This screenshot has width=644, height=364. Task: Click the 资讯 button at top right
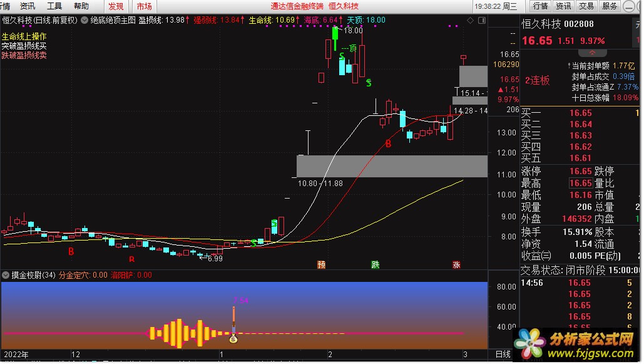563,6
